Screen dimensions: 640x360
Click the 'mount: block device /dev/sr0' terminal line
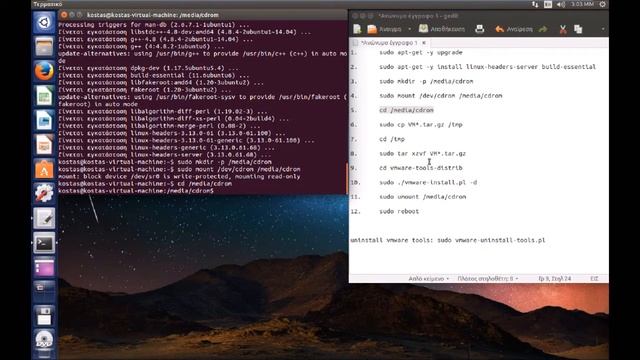click(179, 176)
